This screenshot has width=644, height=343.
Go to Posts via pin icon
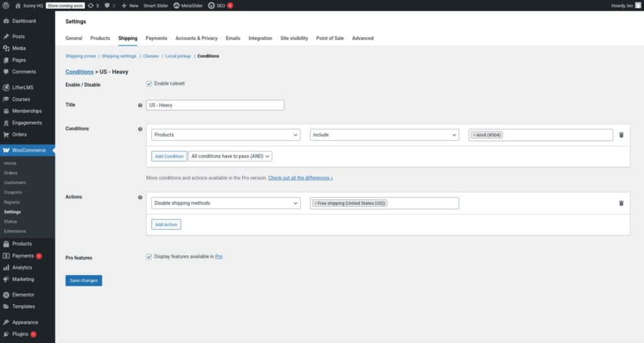(6, 36)
